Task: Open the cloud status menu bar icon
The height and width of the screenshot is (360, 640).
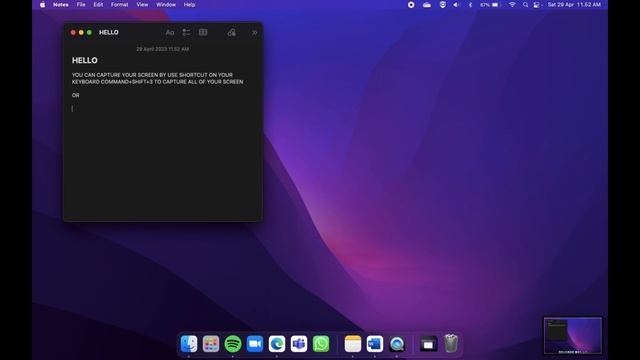Action: click(427, 4)
